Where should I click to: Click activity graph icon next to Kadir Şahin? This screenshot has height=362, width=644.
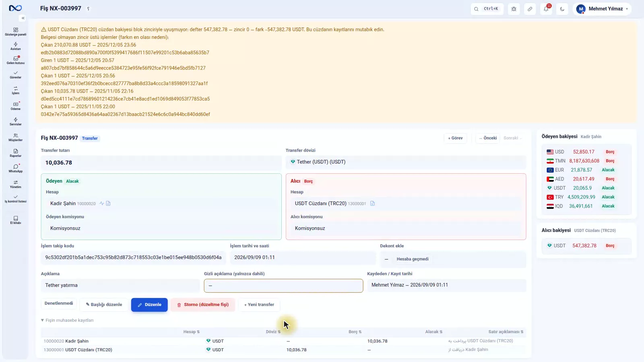pos(102,204)
